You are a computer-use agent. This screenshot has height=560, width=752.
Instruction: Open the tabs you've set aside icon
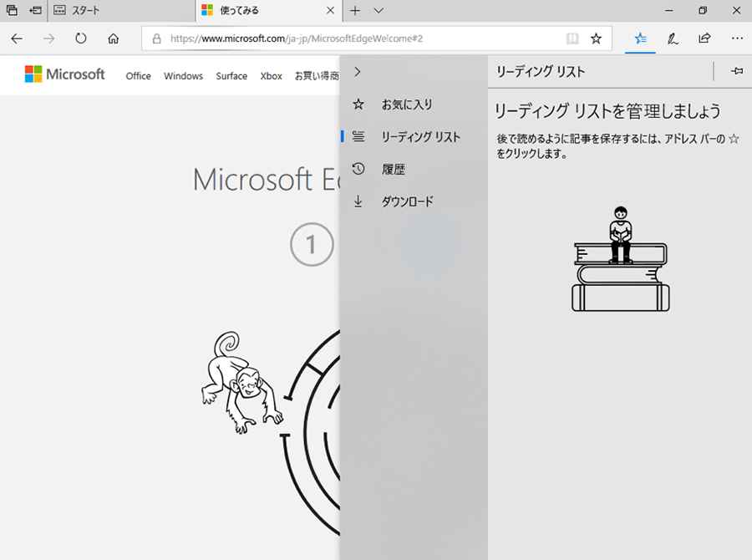12,10
